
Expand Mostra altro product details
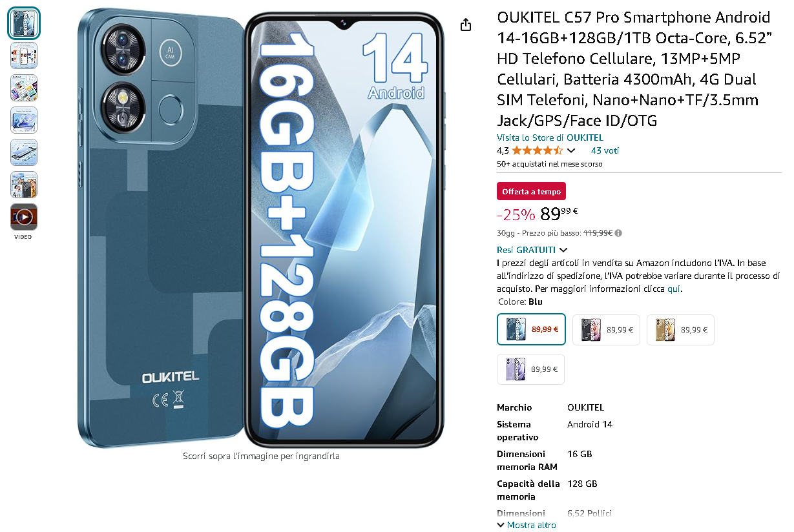pyautogui.click(x=526, y=525)
